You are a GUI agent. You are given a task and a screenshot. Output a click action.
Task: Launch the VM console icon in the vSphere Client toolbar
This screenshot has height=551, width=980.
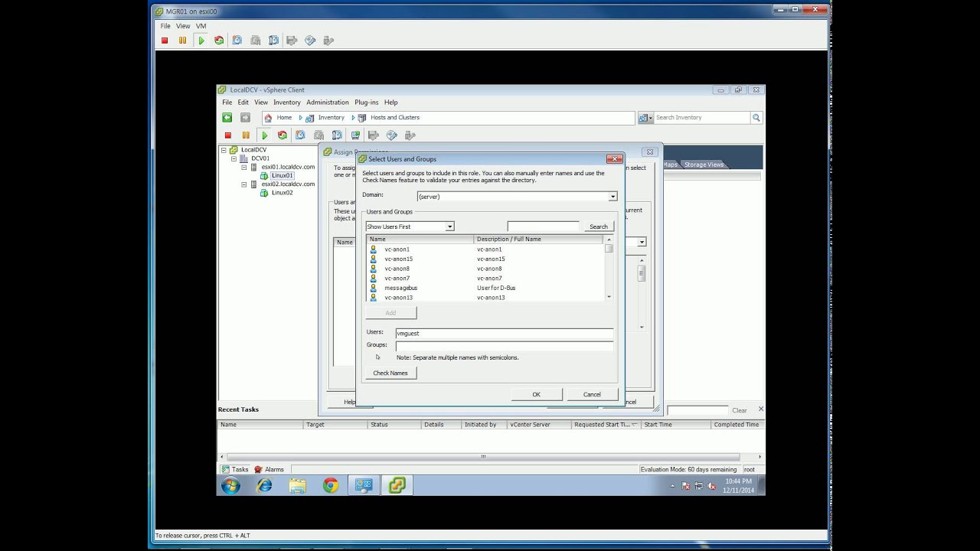(x=355, y=135)
